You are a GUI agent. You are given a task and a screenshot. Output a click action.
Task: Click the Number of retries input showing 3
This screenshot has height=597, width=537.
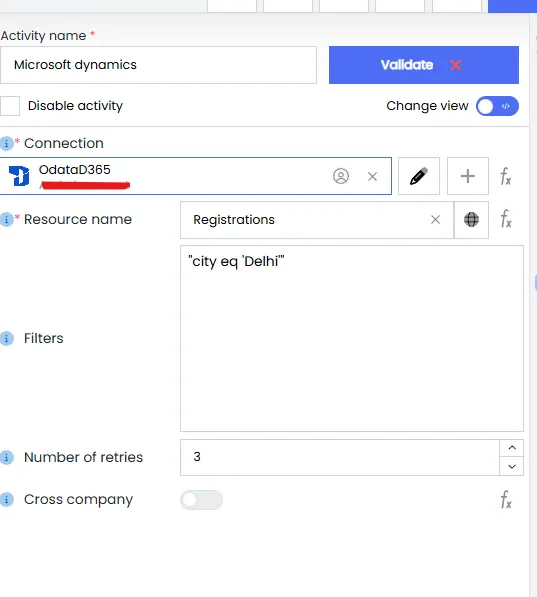(340, 457)
